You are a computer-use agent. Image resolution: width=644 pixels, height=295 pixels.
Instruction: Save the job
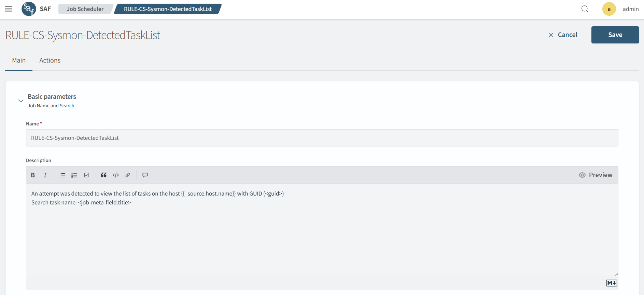[615, 35]
